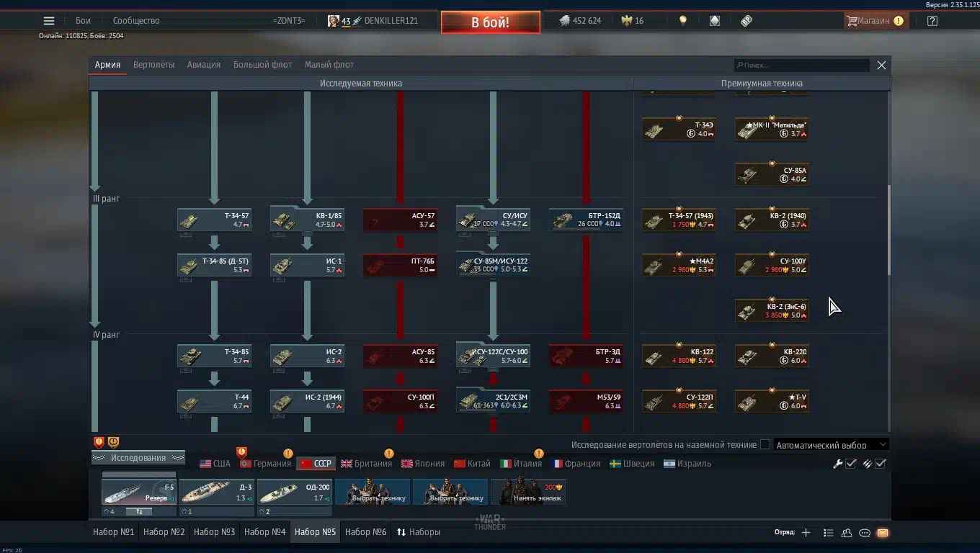Viewport: 980px width, 553px height.
Task: Open the Магазин shop button
Action: (875, 21)
